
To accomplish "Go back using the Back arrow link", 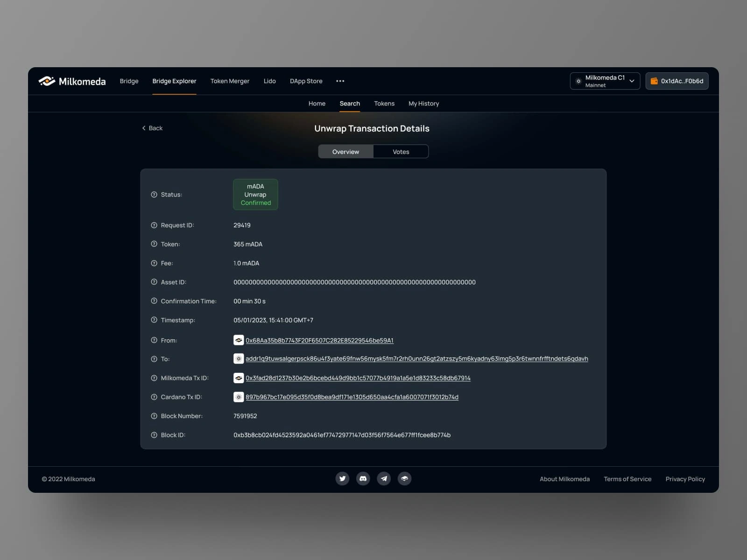I will (152, 128).
